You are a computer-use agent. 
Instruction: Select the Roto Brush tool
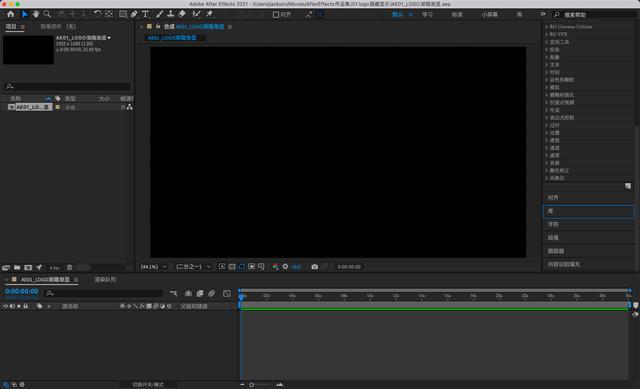(196, 14)
